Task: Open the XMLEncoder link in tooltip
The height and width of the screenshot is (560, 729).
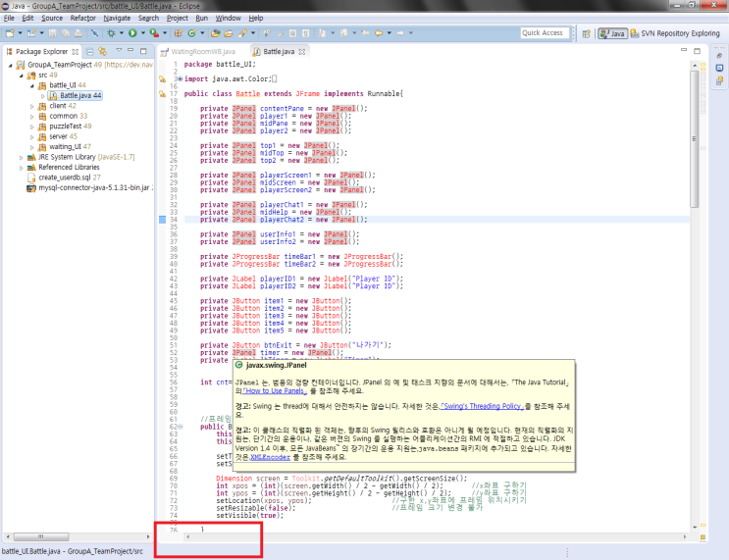Action: pos(270,457)
